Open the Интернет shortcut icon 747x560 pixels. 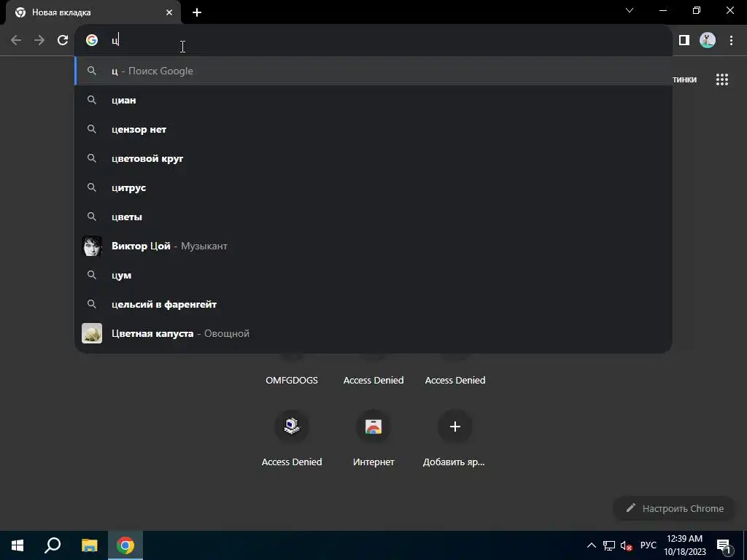[373, 426]
